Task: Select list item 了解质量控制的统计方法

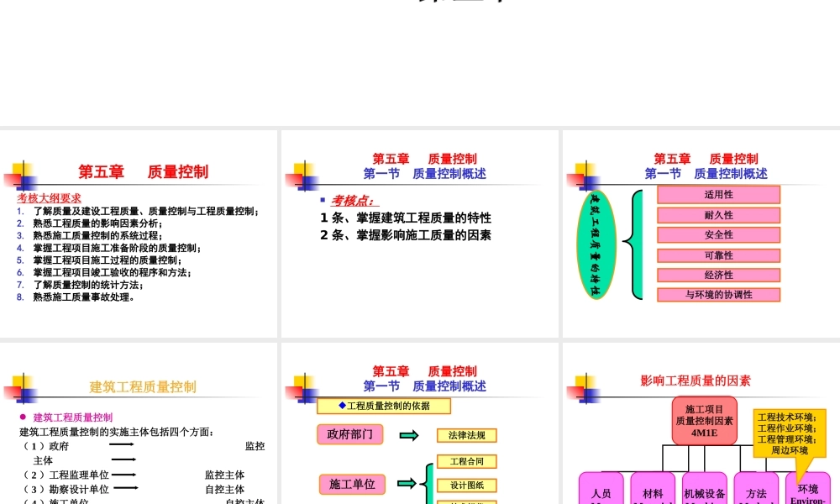Action: (88, 285)
